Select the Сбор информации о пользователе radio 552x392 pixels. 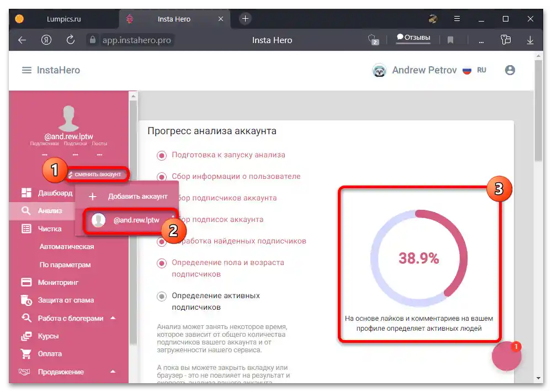click(x=162, y=177)
